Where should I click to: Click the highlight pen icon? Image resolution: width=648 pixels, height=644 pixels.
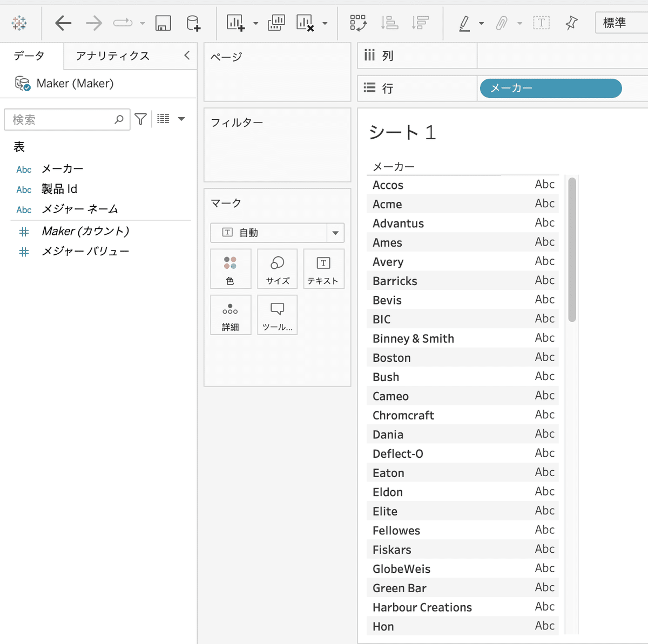pos(464,23)
